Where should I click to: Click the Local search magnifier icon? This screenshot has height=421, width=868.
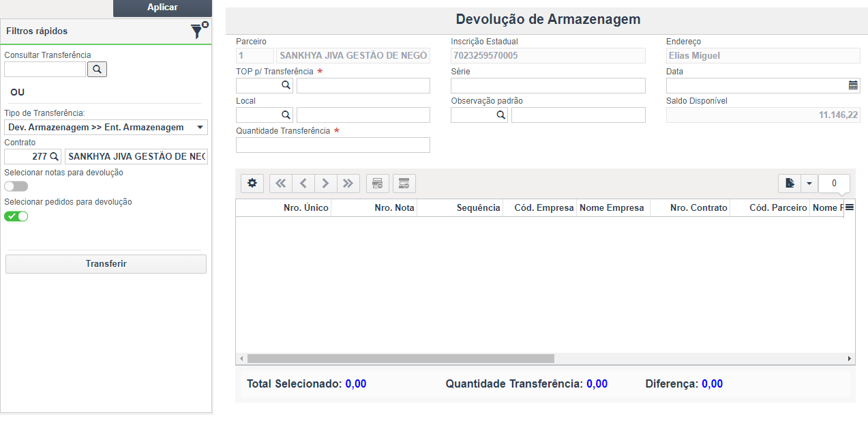[286, 115]
